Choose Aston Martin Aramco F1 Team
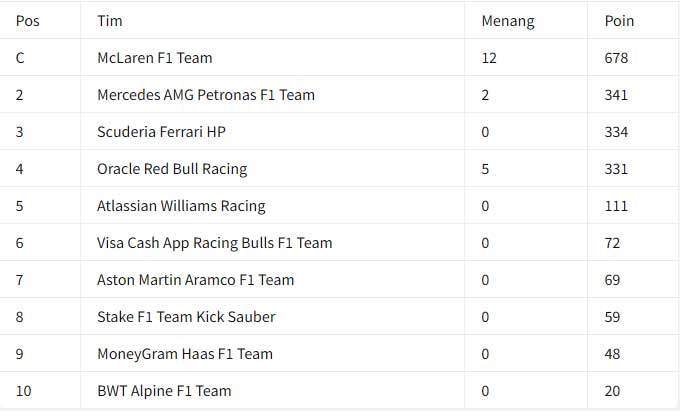The width and height of the screenshot is (680, 411). [x=196, y=280]
